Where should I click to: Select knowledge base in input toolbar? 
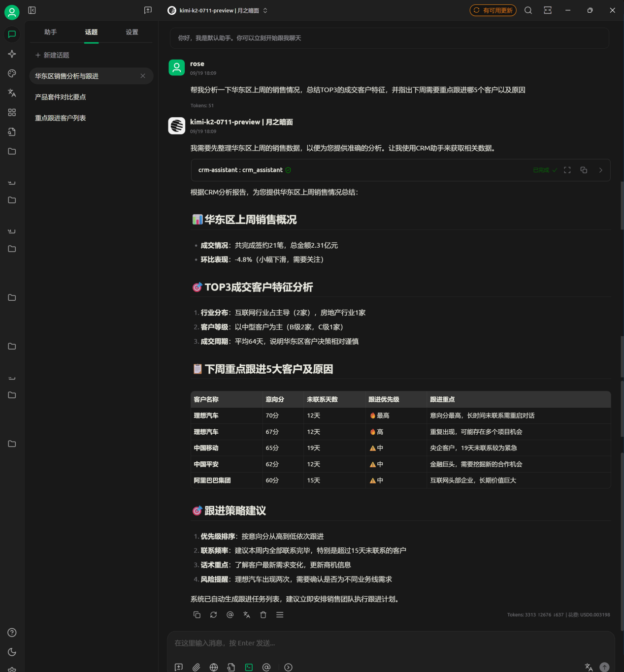(231, 667)
